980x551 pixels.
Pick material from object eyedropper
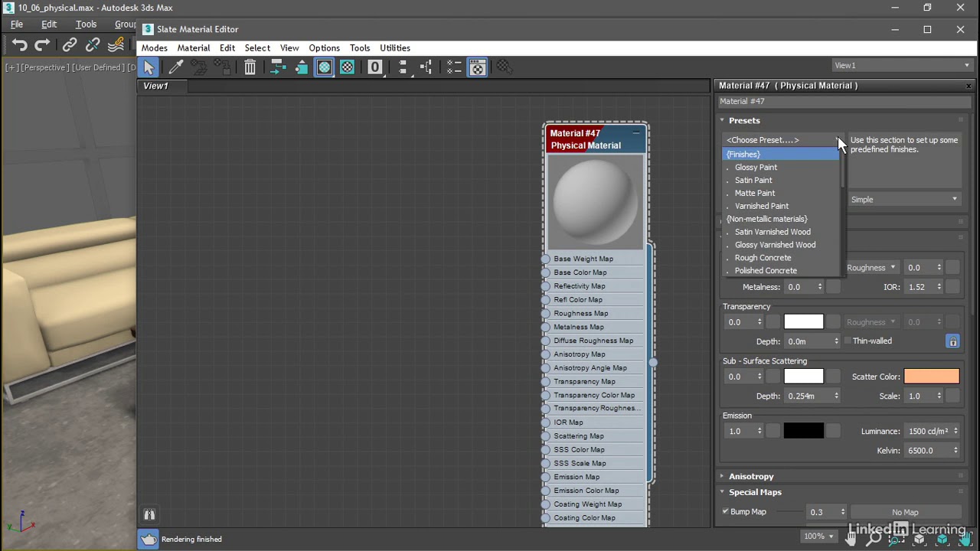175,67
